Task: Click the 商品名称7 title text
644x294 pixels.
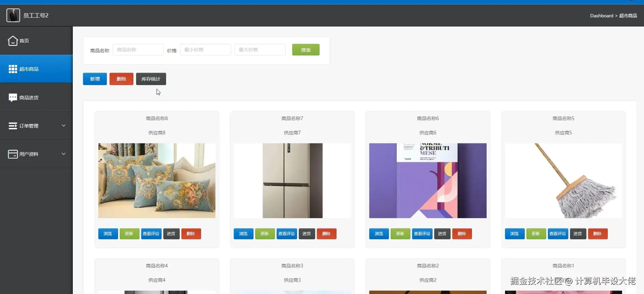Action: pyautogui.click(x=292, y=118)
